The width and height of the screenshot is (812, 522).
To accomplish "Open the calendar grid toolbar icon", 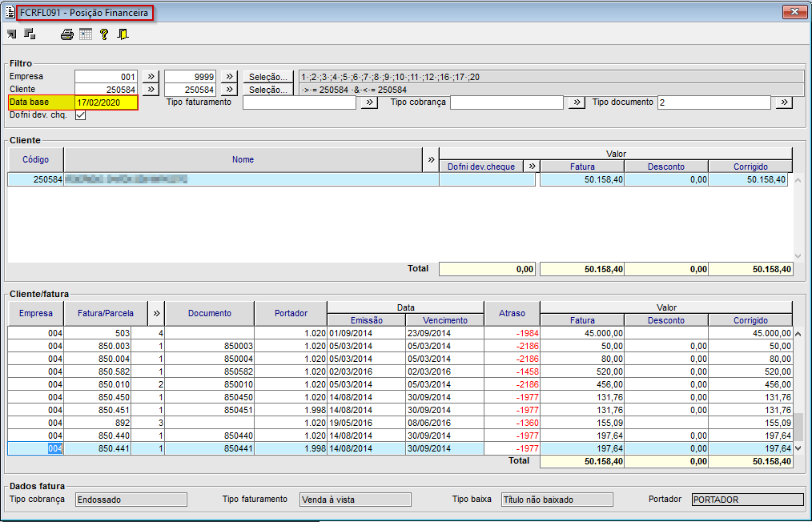I will 86,34.
